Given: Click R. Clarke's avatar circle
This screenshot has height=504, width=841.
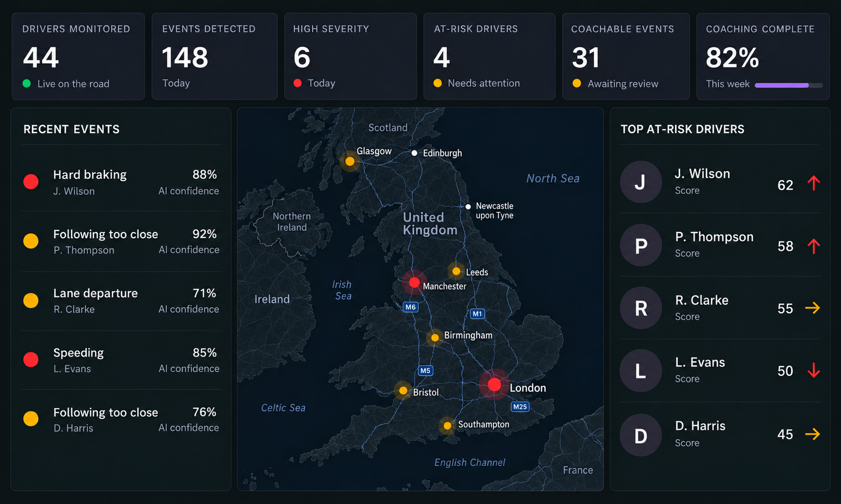Looking at the screenshot, I should (x=641, y=308).
